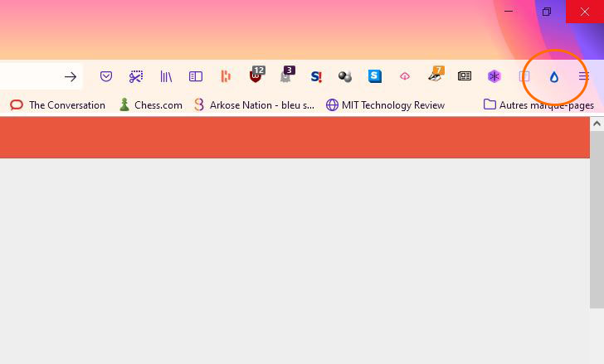This screenshot has height=364, width=604.
Task: Open the hamburger application menu
Action: [x=583, y=76]
